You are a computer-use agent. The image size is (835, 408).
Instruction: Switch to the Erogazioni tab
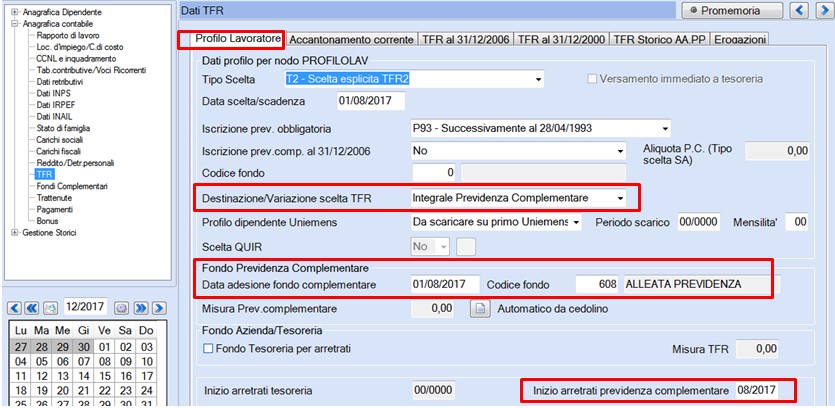click(x=740, y=40)
